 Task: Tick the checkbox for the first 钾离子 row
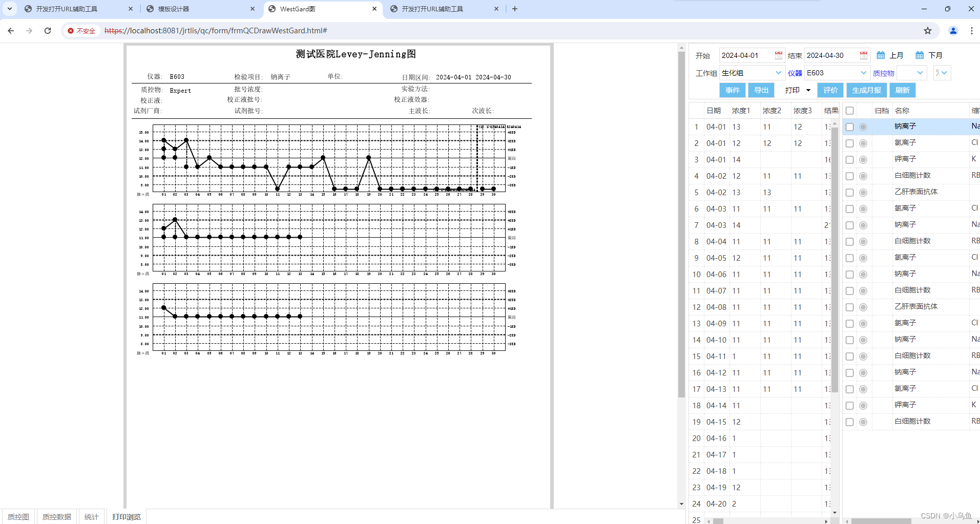[x=849, y=160]
